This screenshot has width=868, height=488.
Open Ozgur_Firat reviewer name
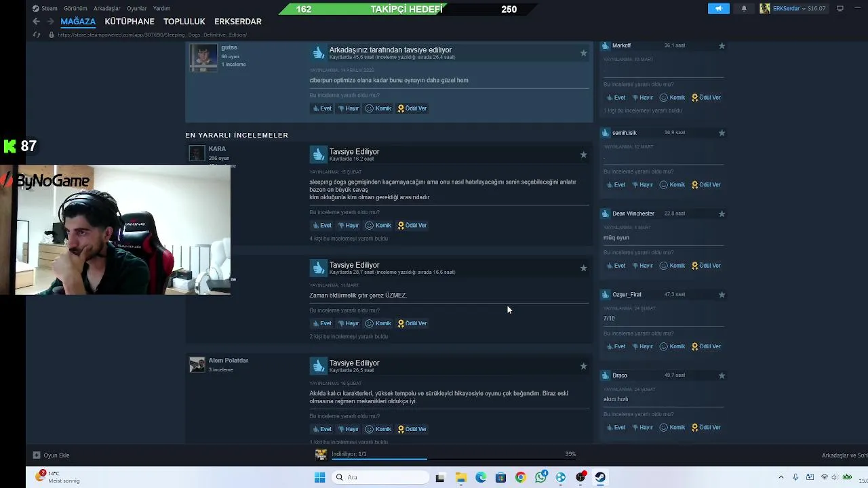(627, 295)
